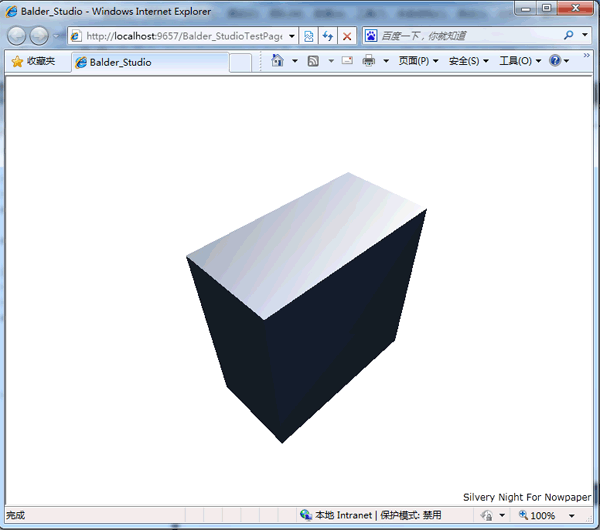The image size is (600, 530).
Task: Click the 3D box model in the page
Action: click(x=306, y=308)
